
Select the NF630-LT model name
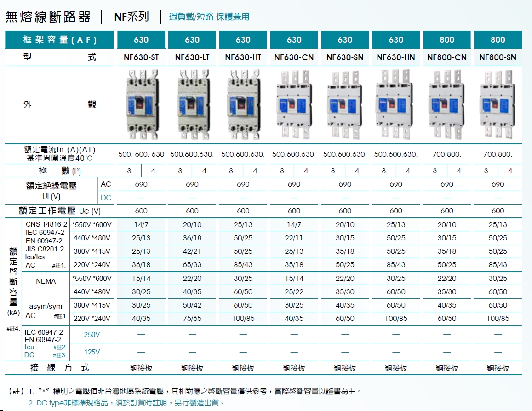pyautogui.click(x=192, y=57)
